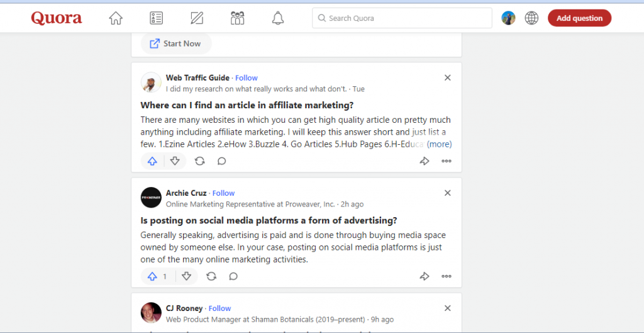
Task: Click the Search Quora field
Action: click(402, 18)
